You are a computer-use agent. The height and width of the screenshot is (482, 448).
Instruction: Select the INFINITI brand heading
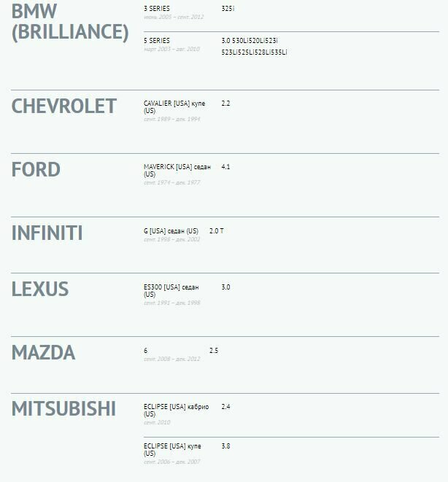pyautogui.click(x=47, y=233)
